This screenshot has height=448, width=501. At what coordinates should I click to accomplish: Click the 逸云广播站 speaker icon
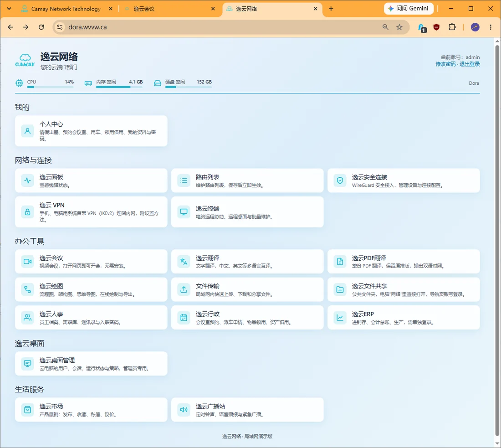click(x=184, y=410)
